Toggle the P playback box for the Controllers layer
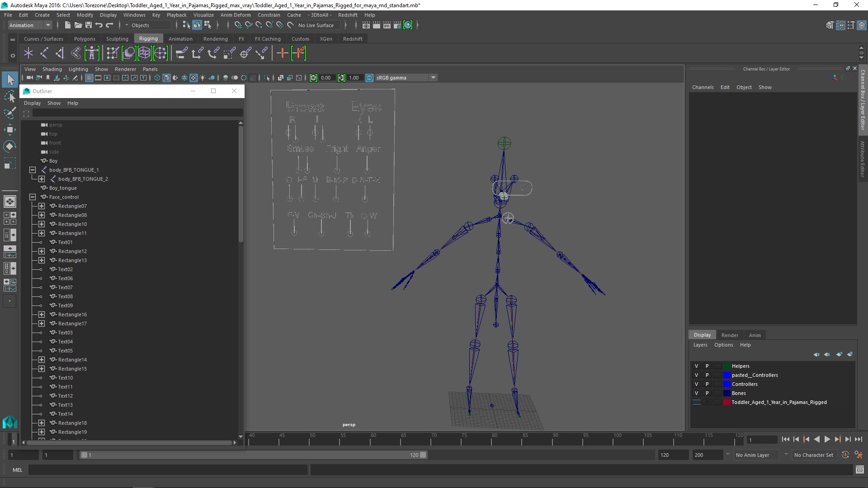 coord(707,384)
